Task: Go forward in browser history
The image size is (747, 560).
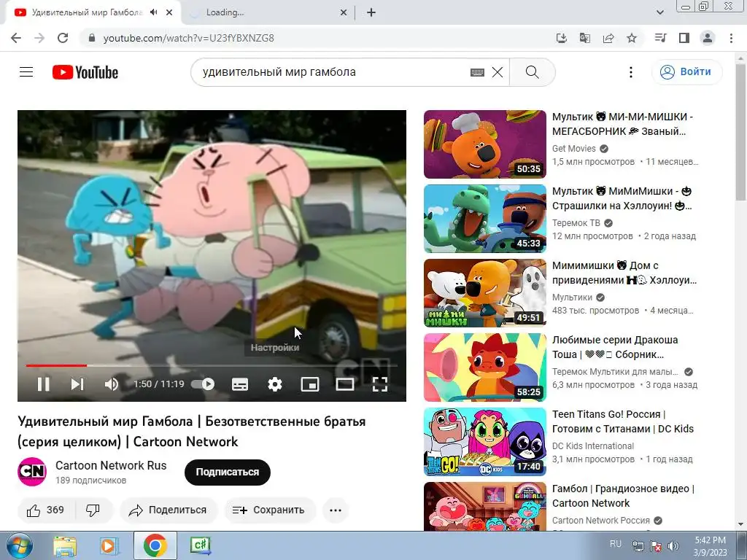Action: point(39,38)
